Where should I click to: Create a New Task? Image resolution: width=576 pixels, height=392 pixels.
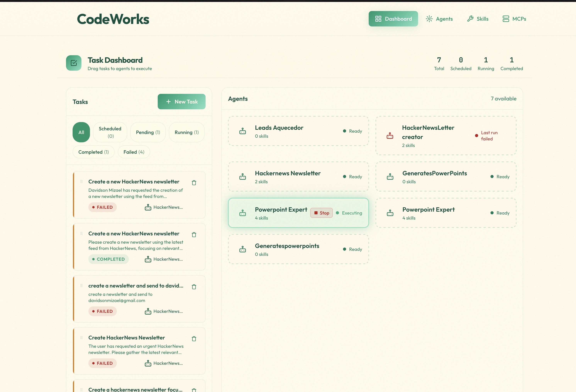[x=181, y=102]
